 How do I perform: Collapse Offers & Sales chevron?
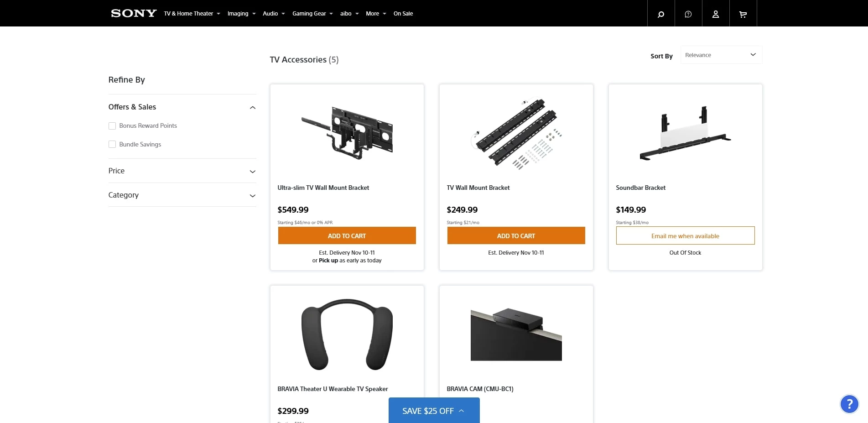tap(253, 107)
